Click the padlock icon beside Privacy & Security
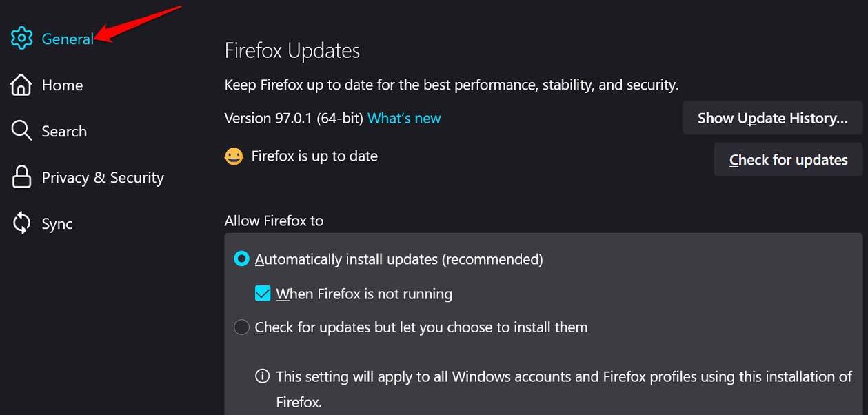 point(21,176)
